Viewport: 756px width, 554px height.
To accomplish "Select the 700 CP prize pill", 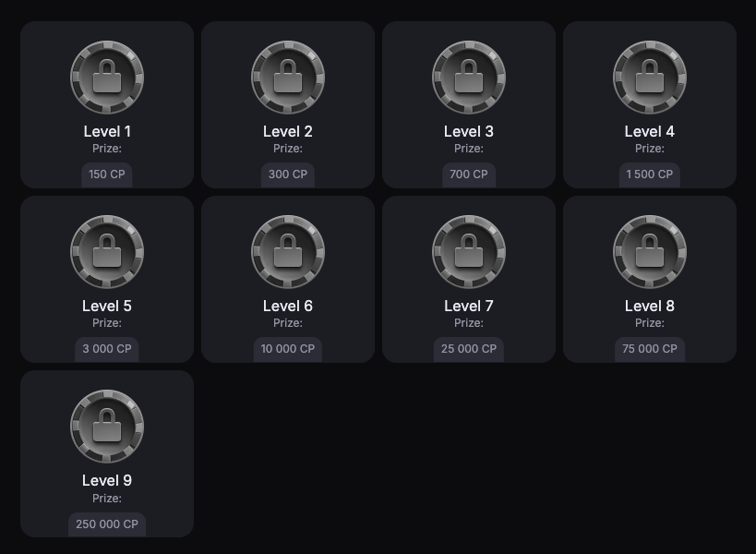I will pos(469,175).
